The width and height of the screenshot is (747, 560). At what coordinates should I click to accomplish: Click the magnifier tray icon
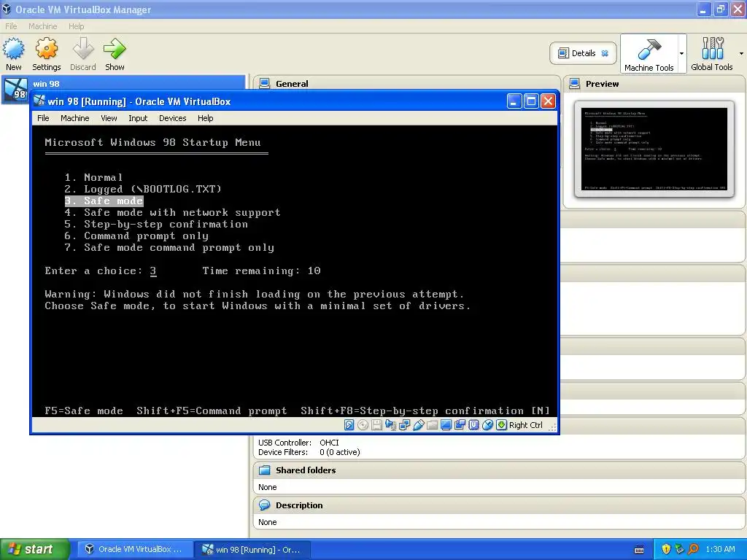click(693, 550)
